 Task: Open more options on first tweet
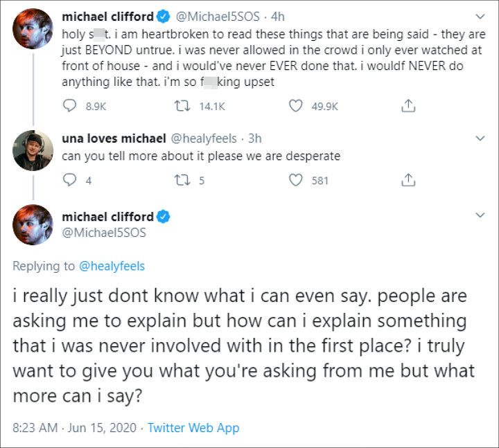[x=480, y=15]
